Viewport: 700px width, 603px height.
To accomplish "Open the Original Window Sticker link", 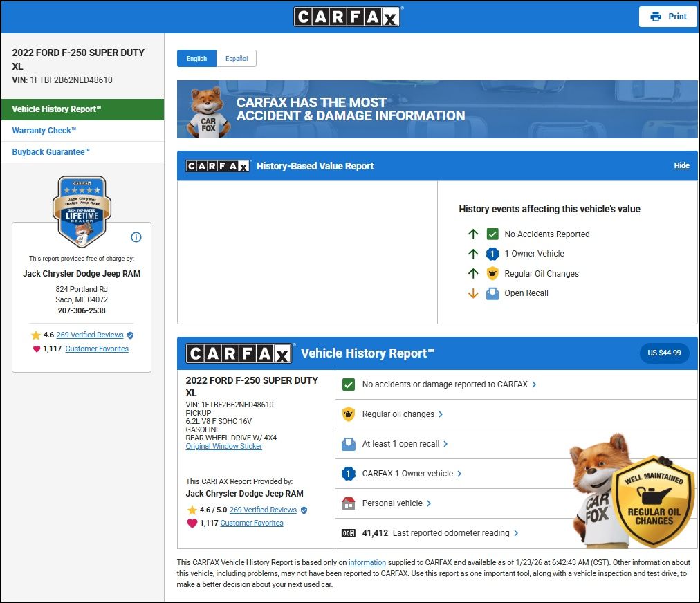I will coord(224,447).
